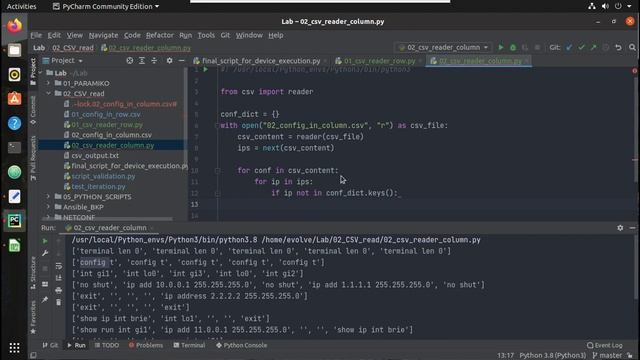Viewport: 640px width, 360px height.
Task: Open Firefox from the Ubuntu dock
Action: [x=14, y=26]
